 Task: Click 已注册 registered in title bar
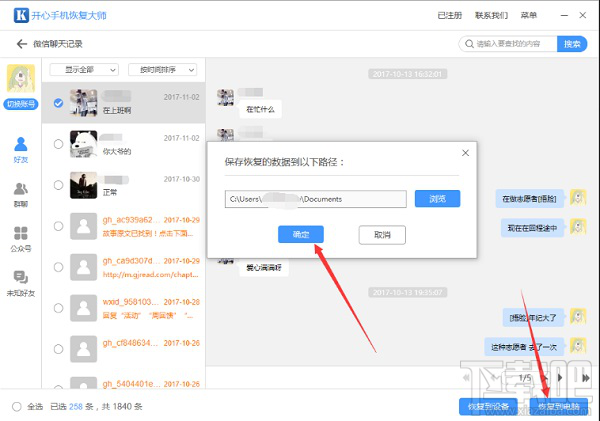coord(450,15)
